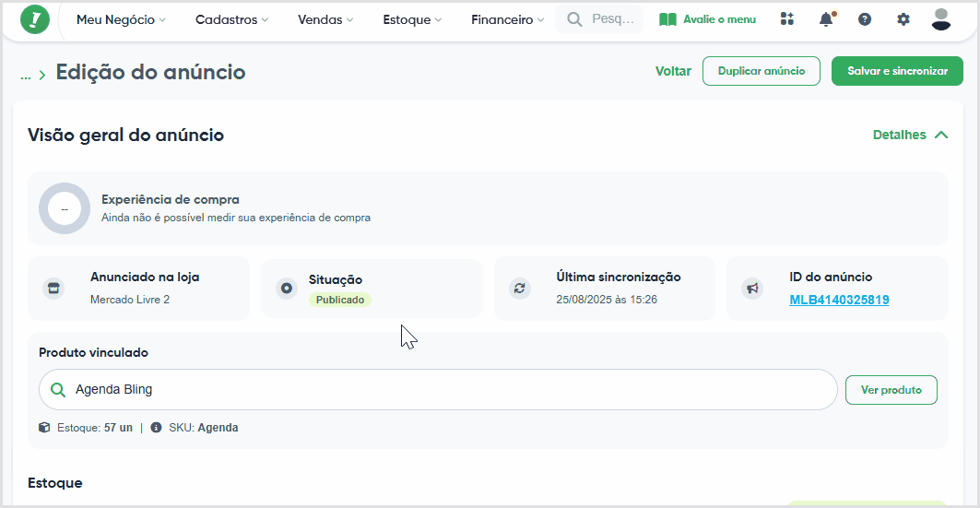The height and width of the screenshot is (508, 980).
Task: Click the 'Estoque: 57 un' text
Action: pyautogui.click(x=95, y=428)
